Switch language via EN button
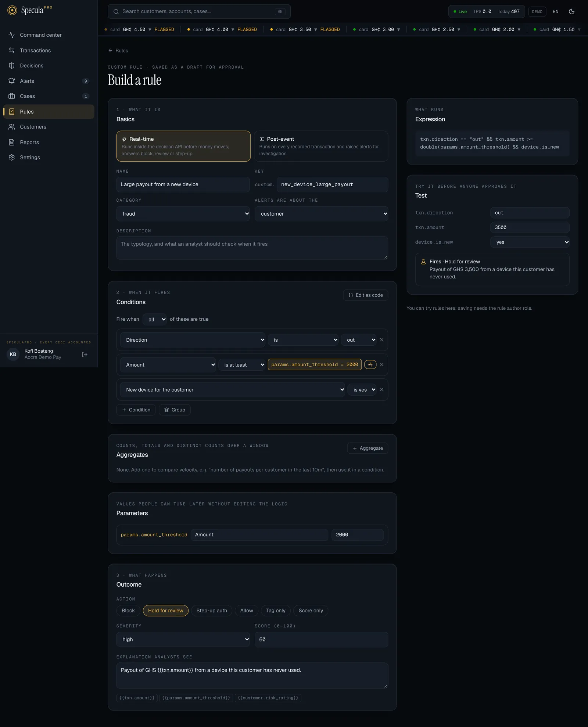 (x=555, y=12)
